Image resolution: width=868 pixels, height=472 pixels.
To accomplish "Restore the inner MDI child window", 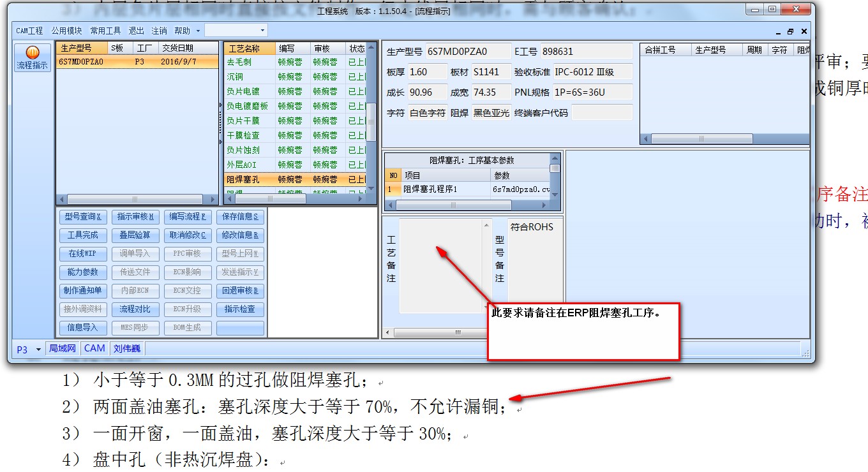I will coord(790,31).
